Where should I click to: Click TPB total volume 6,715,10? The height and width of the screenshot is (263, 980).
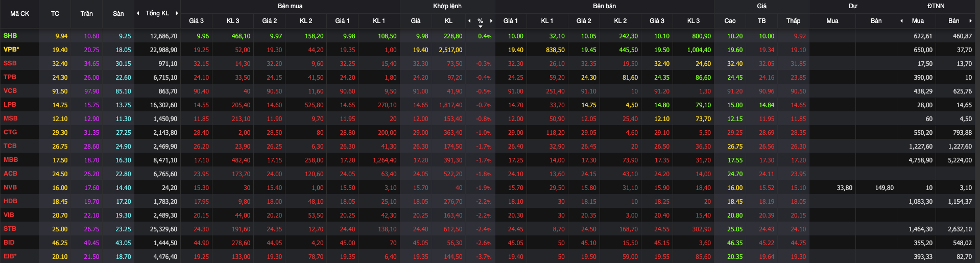coord(165,78)
